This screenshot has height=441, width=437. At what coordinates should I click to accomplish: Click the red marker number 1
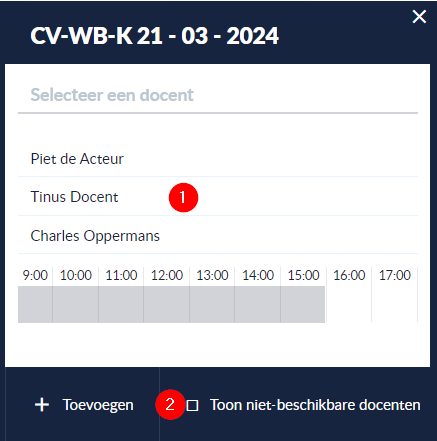click(x=183, y=197)
